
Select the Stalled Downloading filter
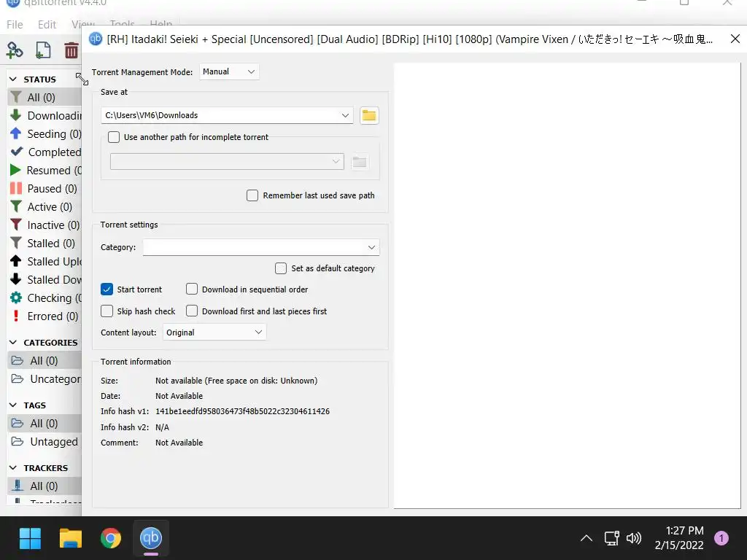46,279
